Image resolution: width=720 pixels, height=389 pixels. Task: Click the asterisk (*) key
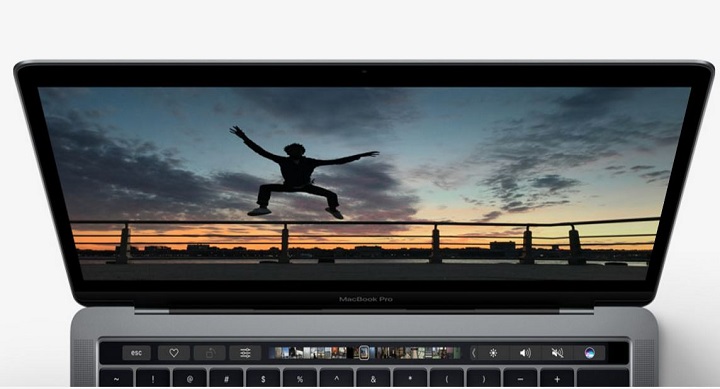(x=410, y=379)
